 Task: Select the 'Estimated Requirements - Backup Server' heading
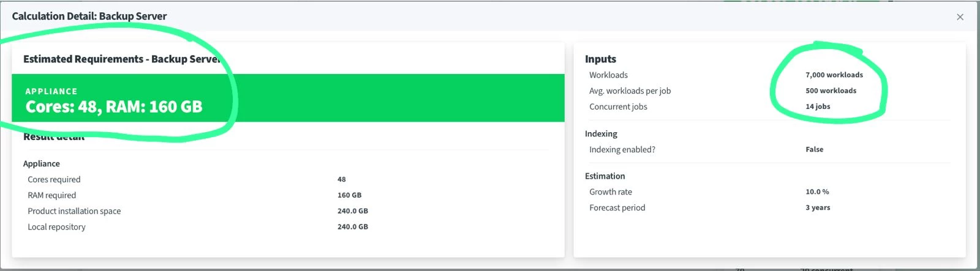point(121,59)
